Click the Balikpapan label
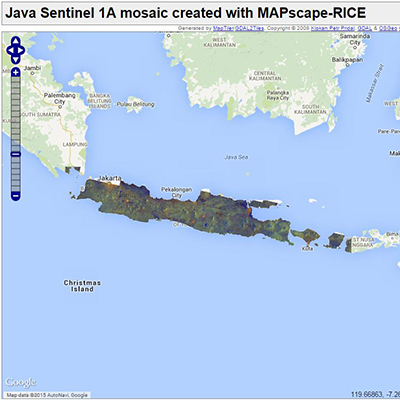Screen dimensions: 400x400 point(347,60)
